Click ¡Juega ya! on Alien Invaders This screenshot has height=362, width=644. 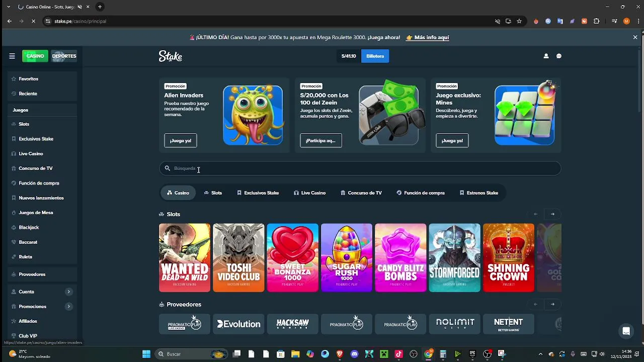[x=181, y=140]
